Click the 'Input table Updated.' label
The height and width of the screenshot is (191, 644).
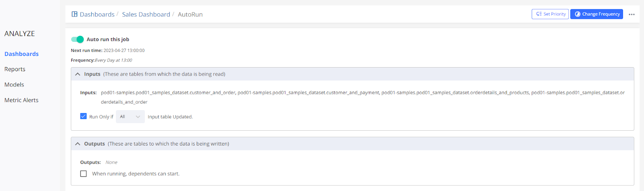coord(170,117)
